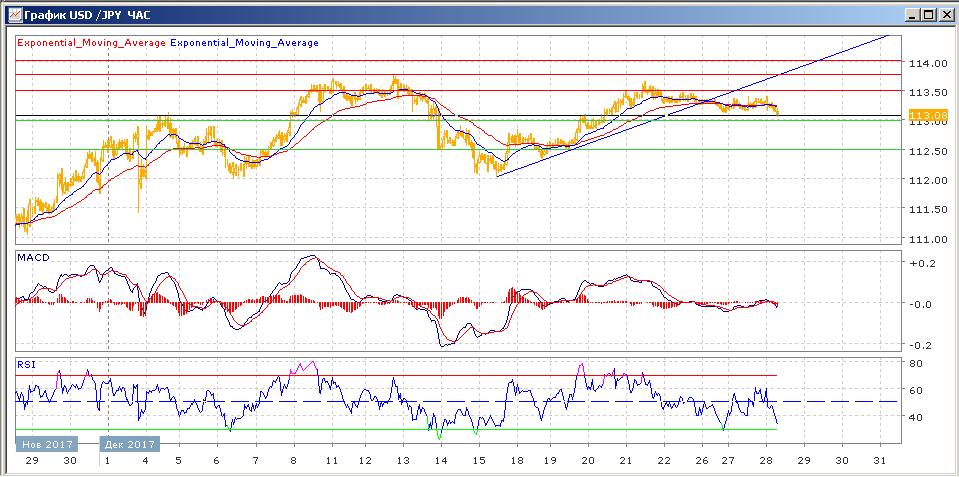Click the current price tag 113.08

pos(928,115)
